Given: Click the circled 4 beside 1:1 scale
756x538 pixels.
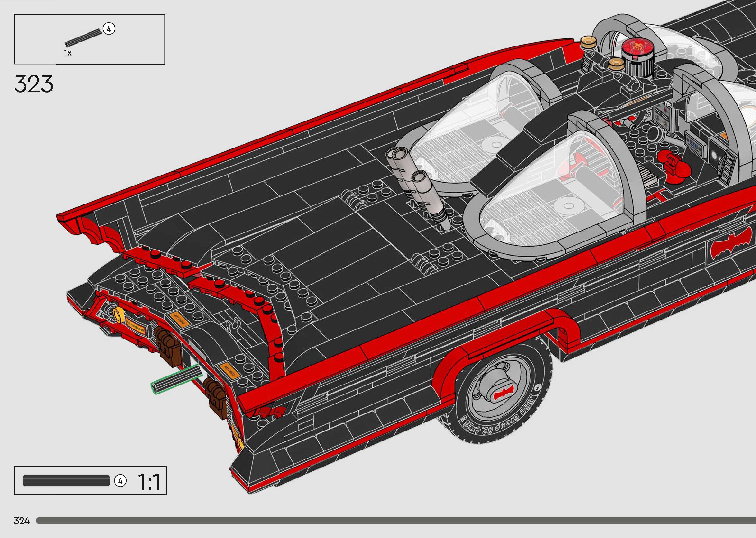Looking at the screenshot, I should pos(120,481).
